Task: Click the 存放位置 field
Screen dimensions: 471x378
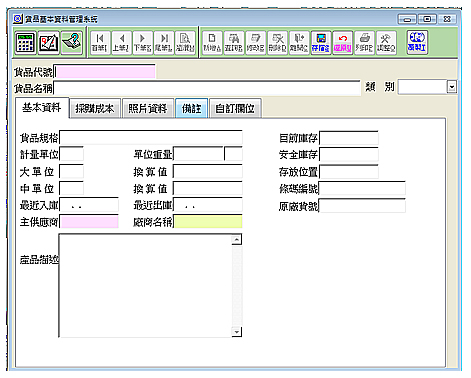Action: tap(349, 171)
